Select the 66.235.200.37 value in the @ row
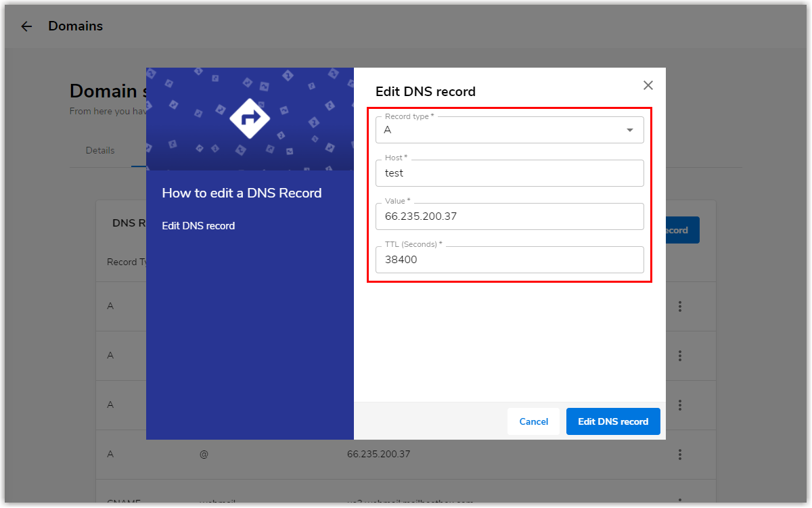Screen dimensions: 812x508 pos(378,455)
